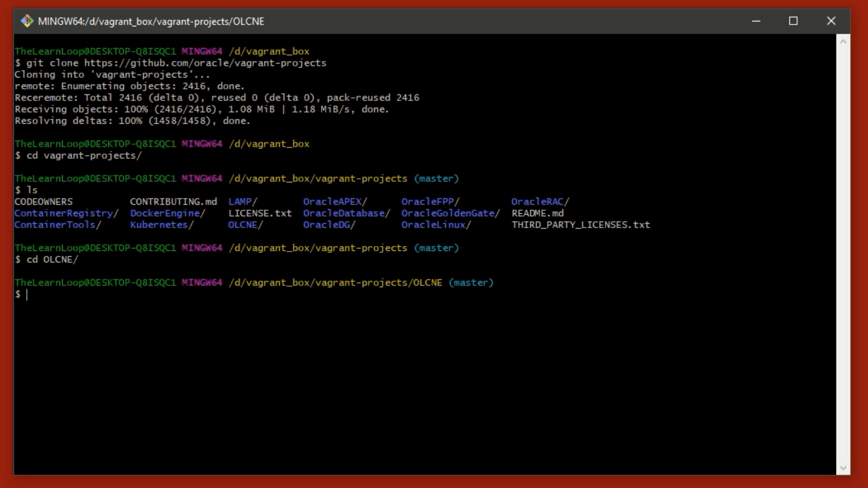The height and width of the screenshot is (488, 868).
Task: Click the README.md file name
Action: pos(537,213)
